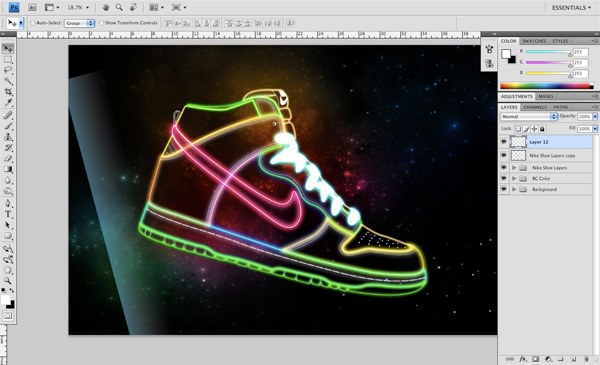The width and height of the screenshot is (600, 365).
Task: Select the Crop tool
Action: [x=8, y=92]
